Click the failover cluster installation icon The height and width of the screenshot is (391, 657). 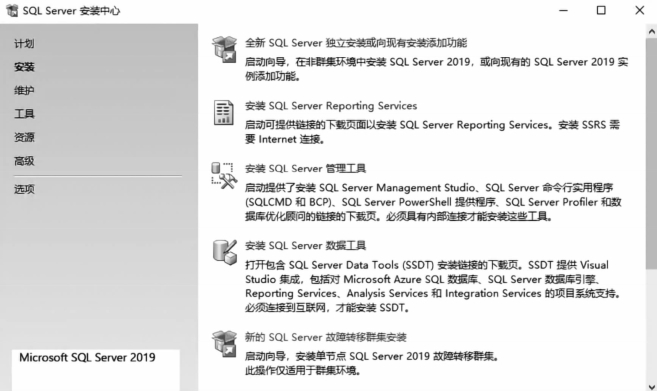(224, 344)
